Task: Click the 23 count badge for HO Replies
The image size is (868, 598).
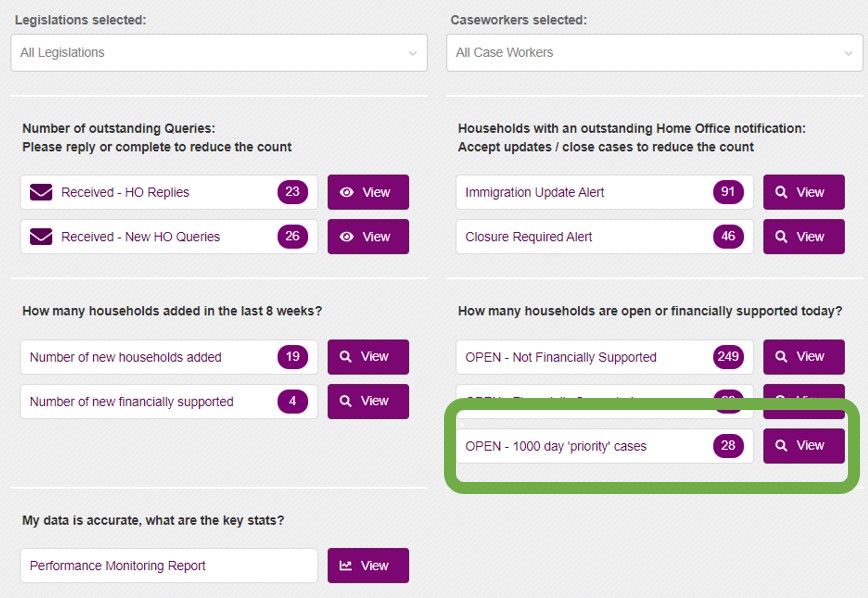Action: click(x=292, y=193)
